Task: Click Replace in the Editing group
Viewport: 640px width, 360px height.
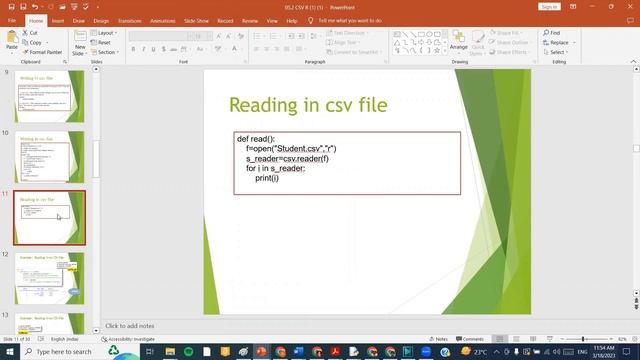Action: (556, 42)
